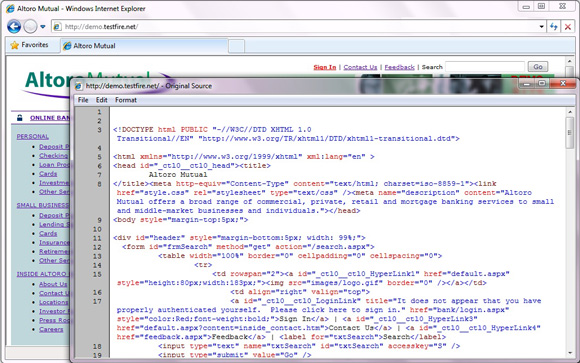Click the Search text field on page
This screenshot has height=363, width=580.
pyautogui.click(x=485, y=67)
